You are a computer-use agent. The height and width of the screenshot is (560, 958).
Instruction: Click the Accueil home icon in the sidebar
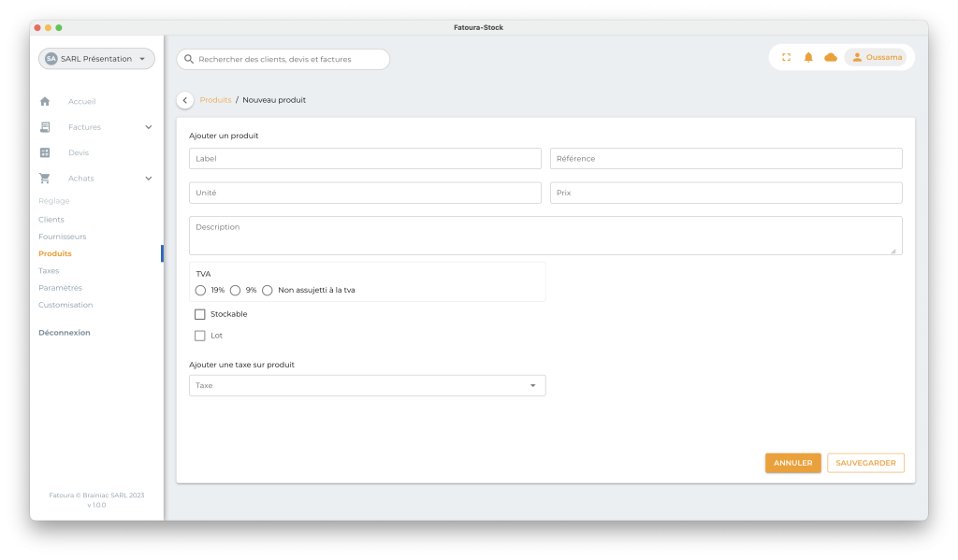coord(45,101)
